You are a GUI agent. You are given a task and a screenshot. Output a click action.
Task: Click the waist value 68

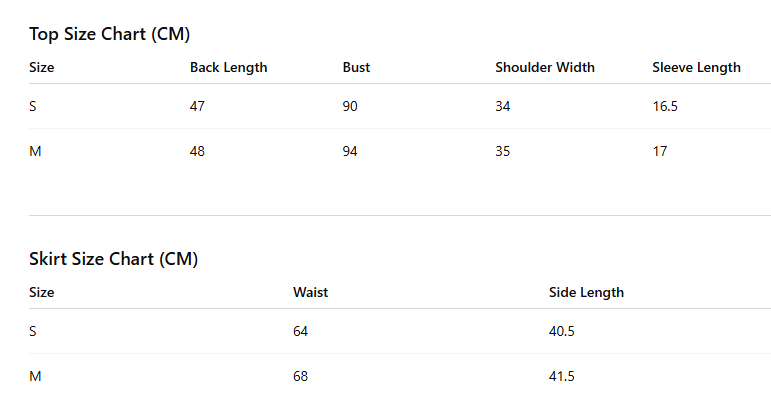300,376
